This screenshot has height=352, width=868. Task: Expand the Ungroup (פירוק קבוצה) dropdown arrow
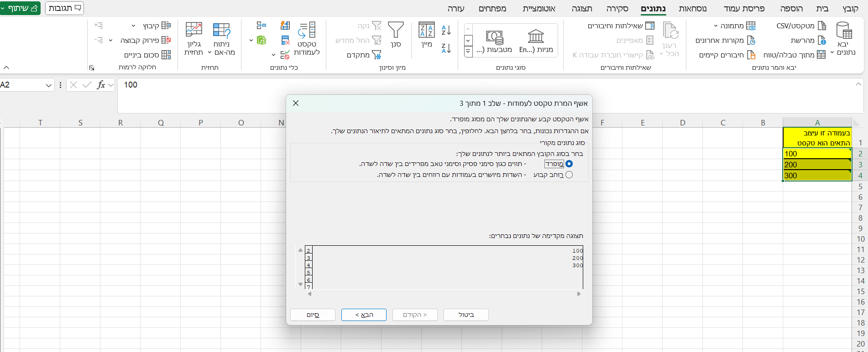110,40
